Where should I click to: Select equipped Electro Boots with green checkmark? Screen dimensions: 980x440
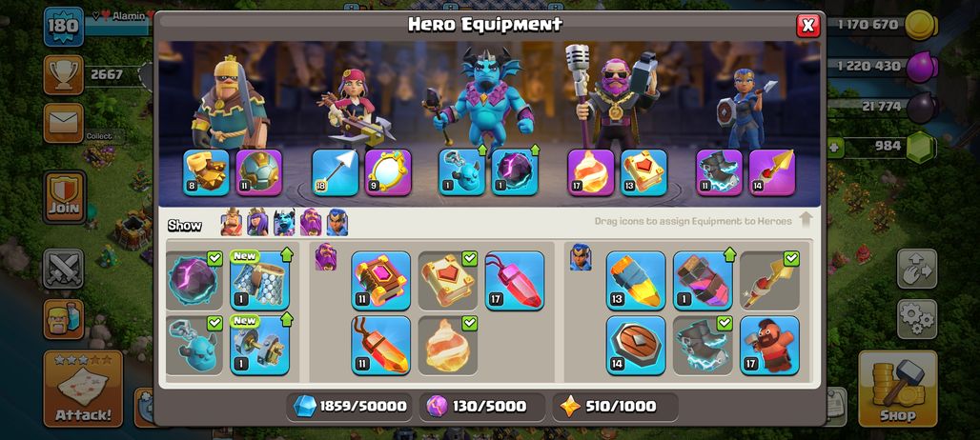703,345
